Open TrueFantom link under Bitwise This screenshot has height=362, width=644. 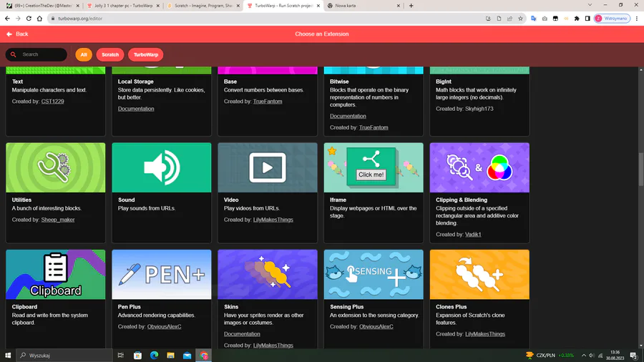click(374, 127)
